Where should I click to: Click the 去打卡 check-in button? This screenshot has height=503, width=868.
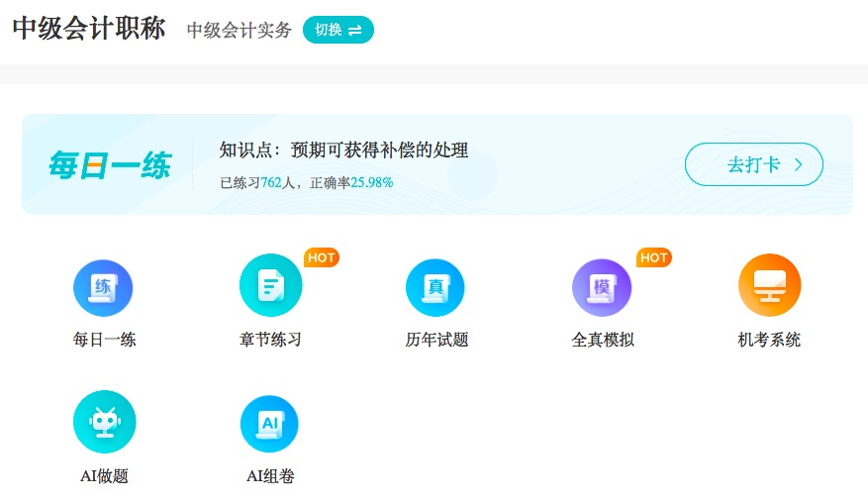754,164
